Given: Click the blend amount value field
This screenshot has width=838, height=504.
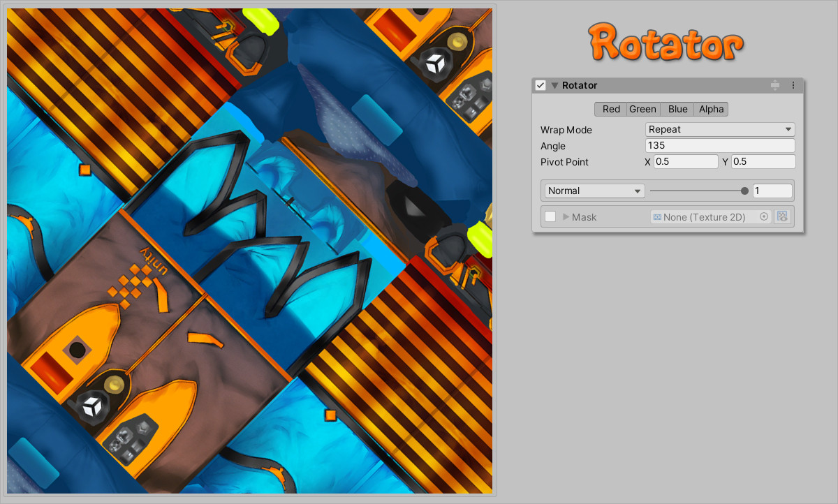Looking at the screenshot, I should click(772, 191).
